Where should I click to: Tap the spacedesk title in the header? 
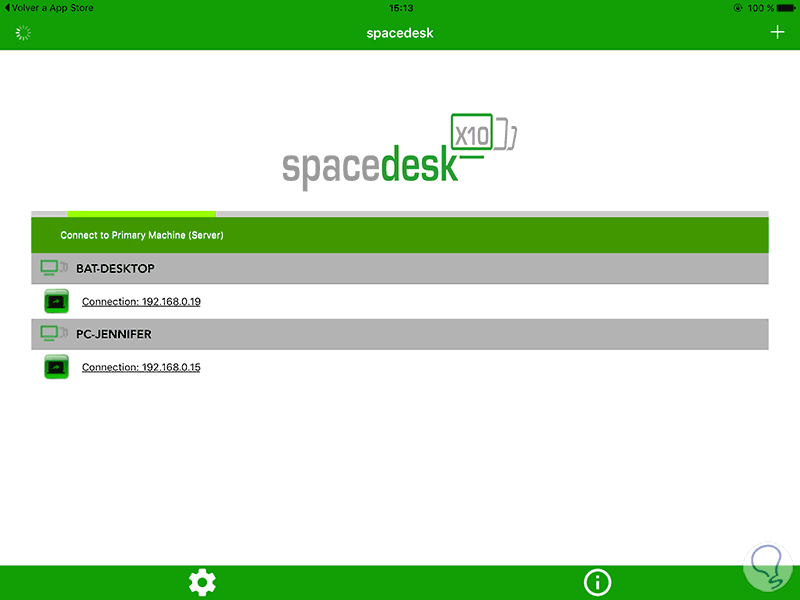(x=400, y=33)
